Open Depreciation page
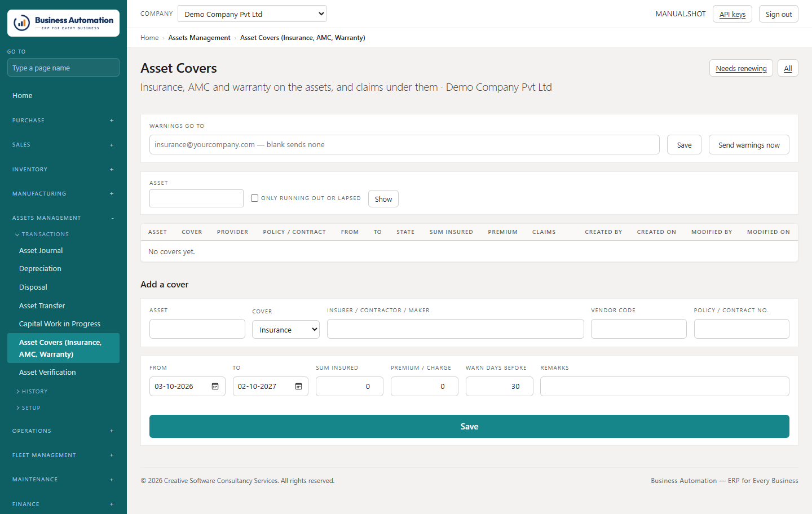Screen dimensions: 812x514 point(63,269)
